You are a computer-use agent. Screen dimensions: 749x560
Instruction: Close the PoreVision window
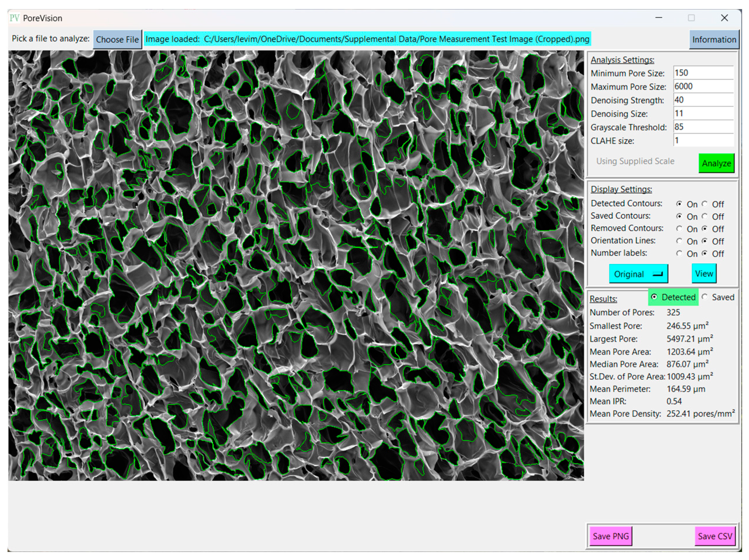tap(724, 18)
